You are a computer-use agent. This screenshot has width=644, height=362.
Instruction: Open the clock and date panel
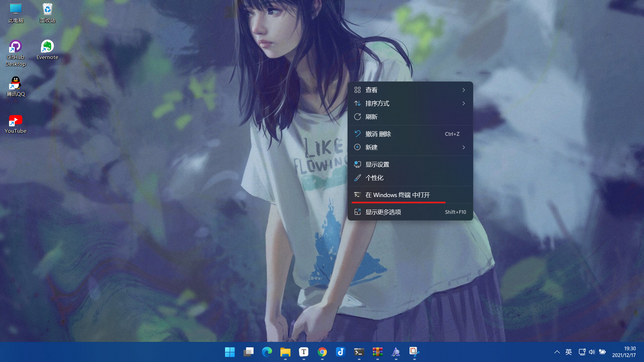pos(624,352)
